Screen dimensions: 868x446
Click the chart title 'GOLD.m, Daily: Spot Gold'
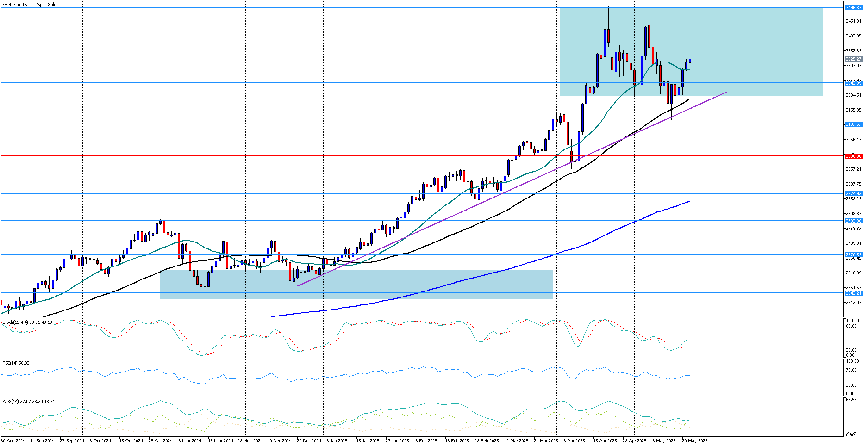(x=30, y=5)
